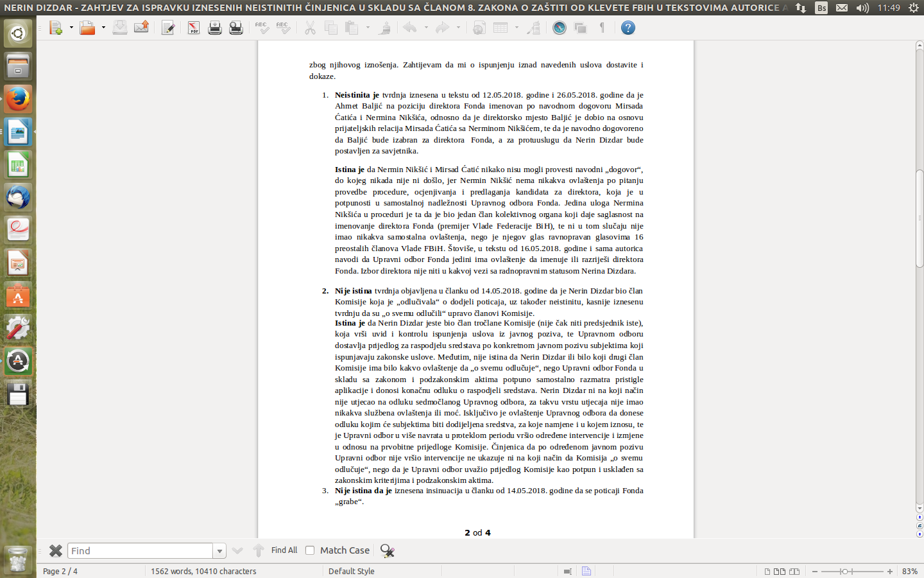The width and height of the screenshot is (924, 578).
Task: Click the Find All button
Action: click(284, 550)
